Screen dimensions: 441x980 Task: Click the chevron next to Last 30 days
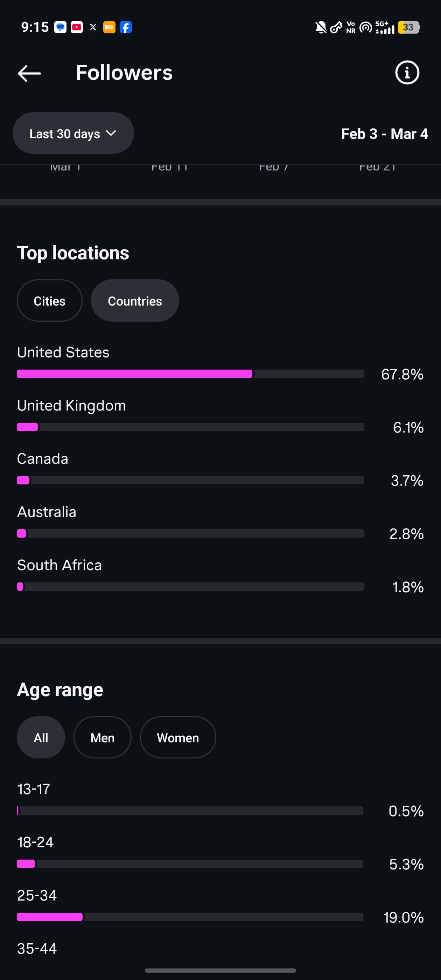[111, 133]
